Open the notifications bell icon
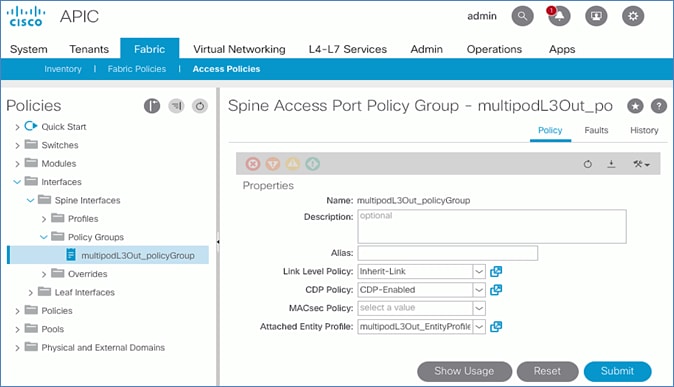Screen dimensions: 674x387 click(x=559, y=16)
